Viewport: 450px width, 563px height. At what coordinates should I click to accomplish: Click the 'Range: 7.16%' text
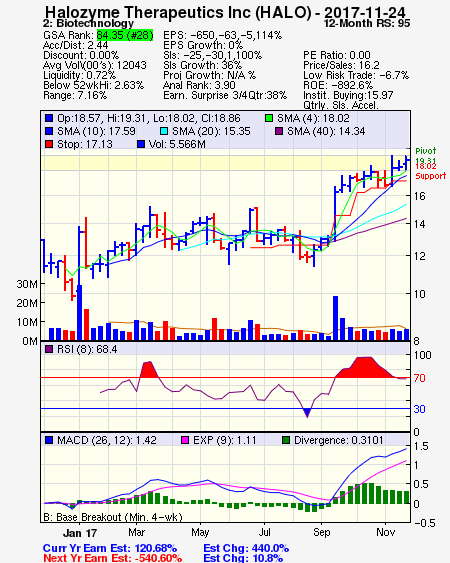pos(75,96)
